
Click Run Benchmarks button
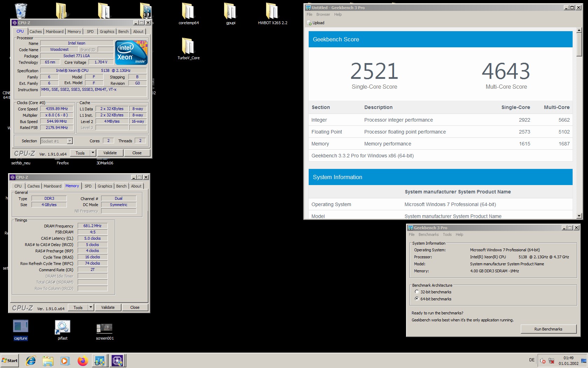(x=548, y=329)
